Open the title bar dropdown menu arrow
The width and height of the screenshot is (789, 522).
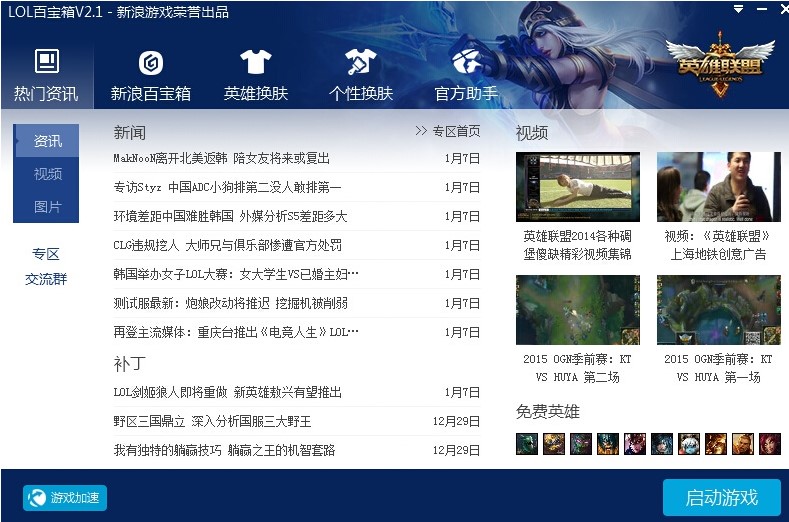[x=738, y=9]
